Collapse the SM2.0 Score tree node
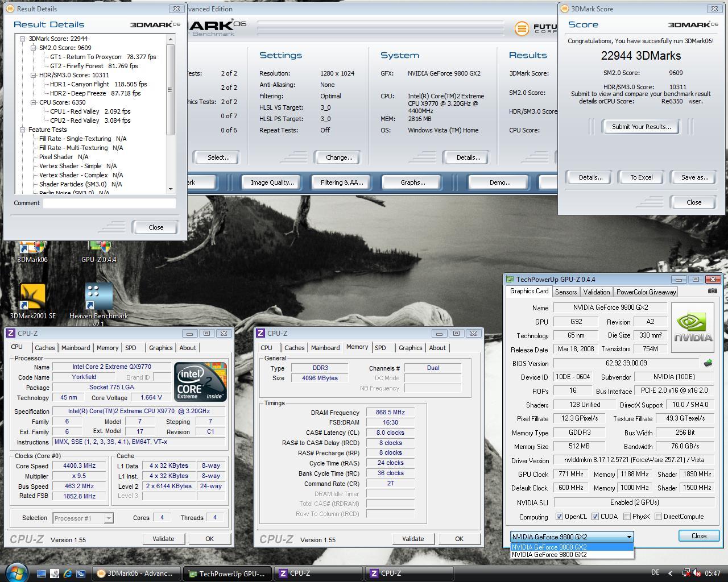Viewport: 728px width, 582px height. pyautogui.click(x=34, y=48)
